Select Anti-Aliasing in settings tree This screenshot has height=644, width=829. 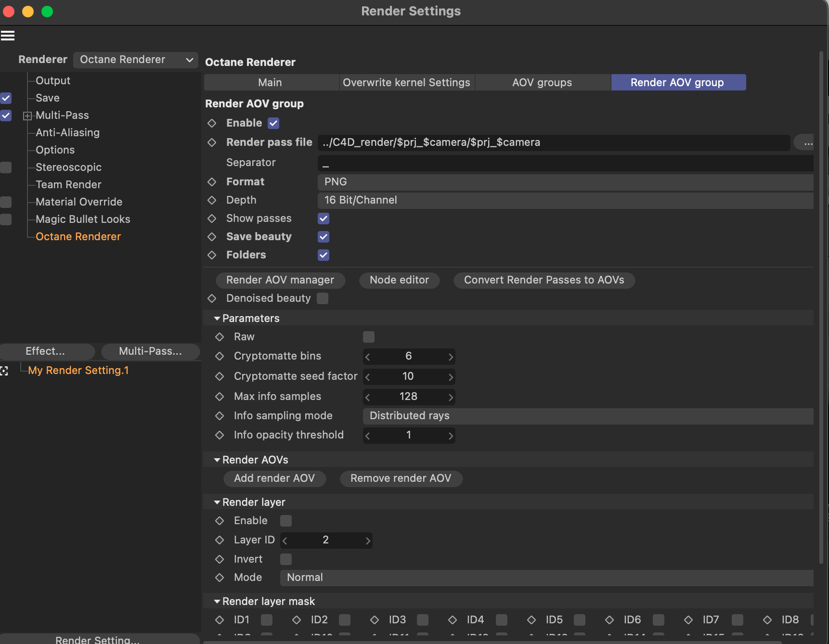pyautogui.click(x=68, y=133)
